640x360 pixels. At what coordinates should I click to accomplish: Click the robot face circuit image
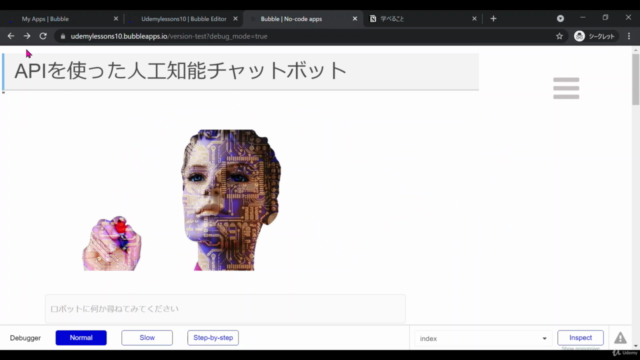[x=231, y=200]
